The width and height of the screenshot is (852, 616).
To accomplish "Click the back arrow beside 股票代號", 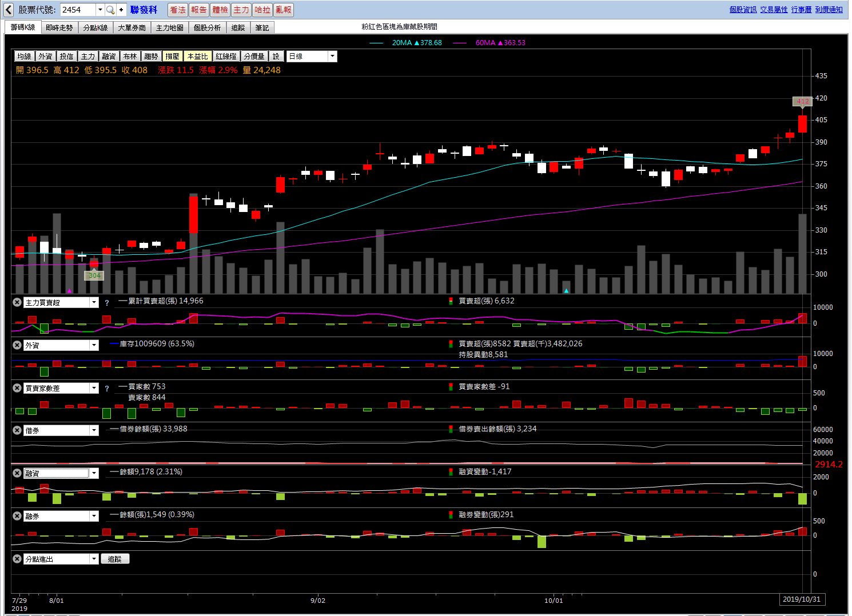I will pyautogui.click(x=9, y=10).
